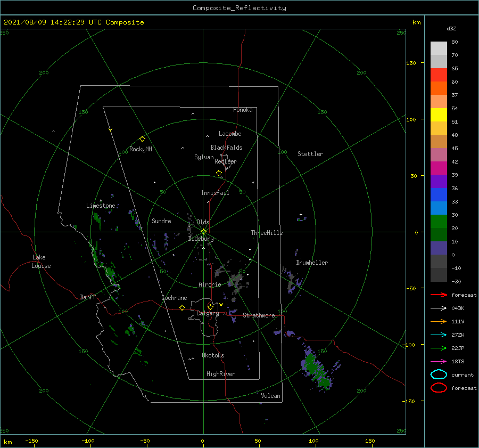479x448 pixels.
Task: Click the 27ZW legend text
Action: coord(458,335)
